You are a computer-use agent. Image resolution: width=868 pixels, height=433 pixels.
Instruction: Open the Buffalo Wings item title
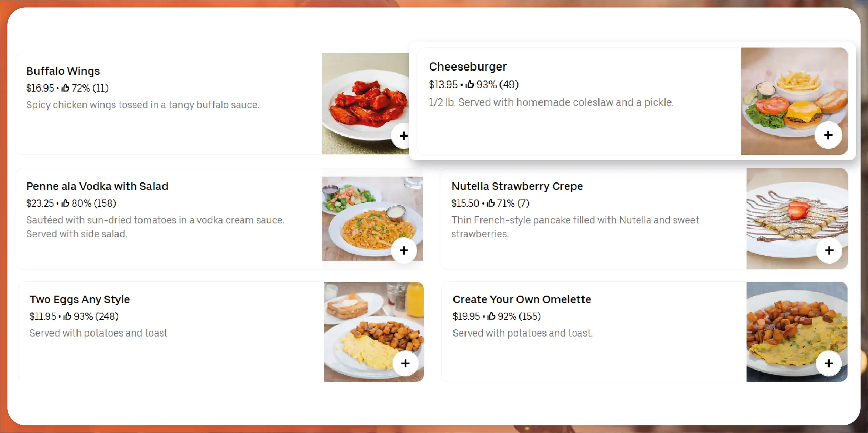pyautogui.click(x=63, y=71)
